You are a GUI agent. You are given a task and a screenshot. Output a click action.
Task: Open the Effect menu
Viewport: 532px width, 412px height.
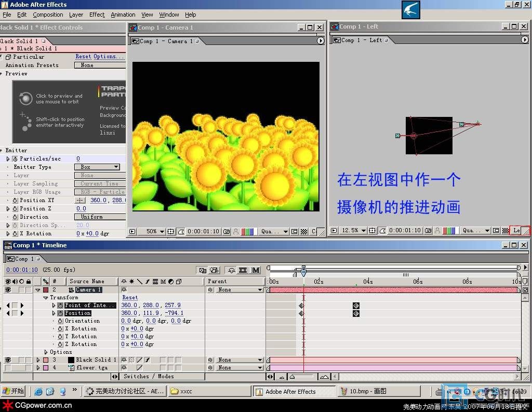click(97, 15)
